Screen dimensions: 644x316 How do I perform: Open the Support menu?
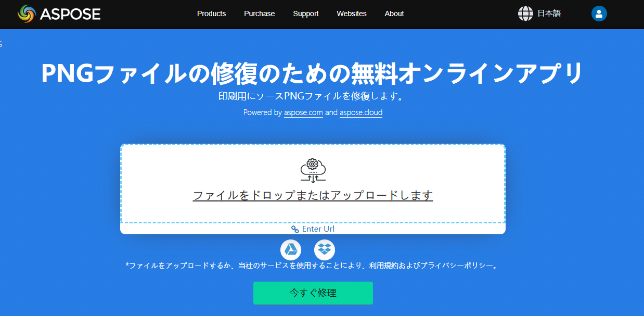pyautogui.click(x=305, y=14)
